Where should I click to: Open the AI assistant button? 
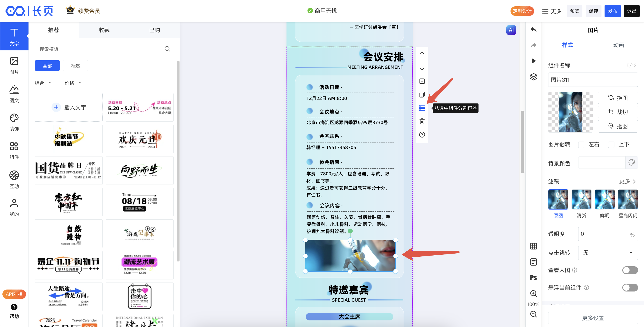511,30
